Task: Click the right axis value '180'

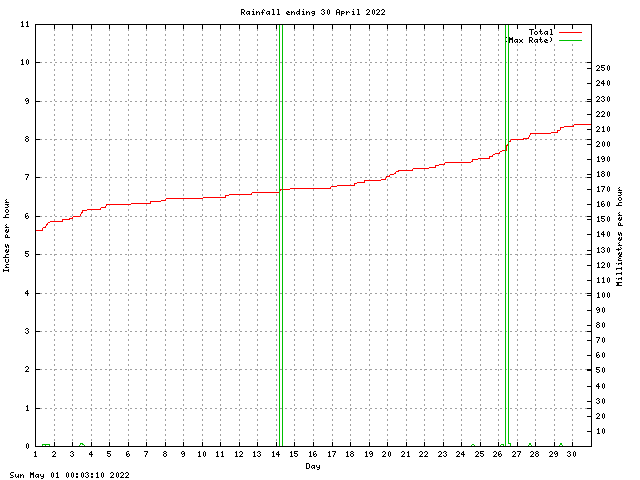Action: (x=603, y=174)
